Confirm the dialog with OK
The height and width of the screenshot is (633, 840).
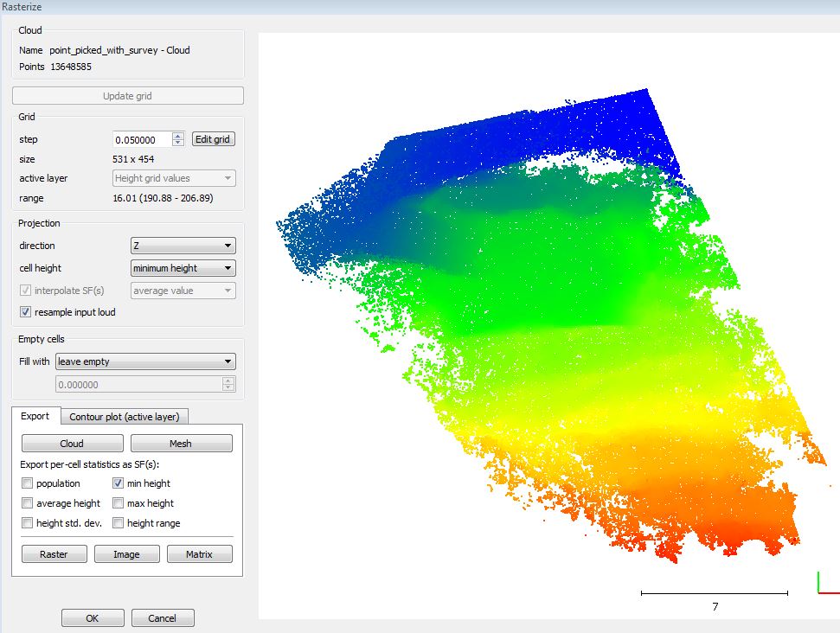click(x=93, y=618)
